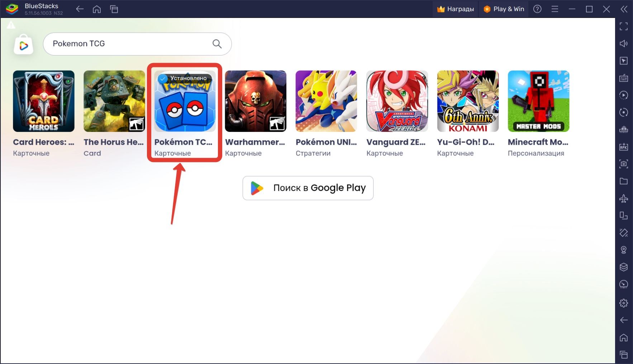Open The Horus Heresy app thumbnail
Image resolution: width=633 pixels, height=364 pixels.
[x=114, y=101]
